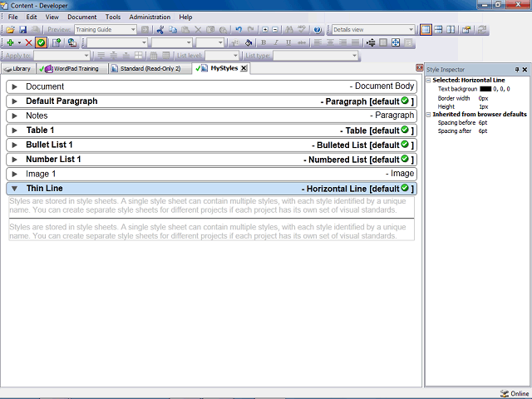Click the Refresh arrows icon
Viewport: 532px width, 399px height.
(x=481, y=30)
